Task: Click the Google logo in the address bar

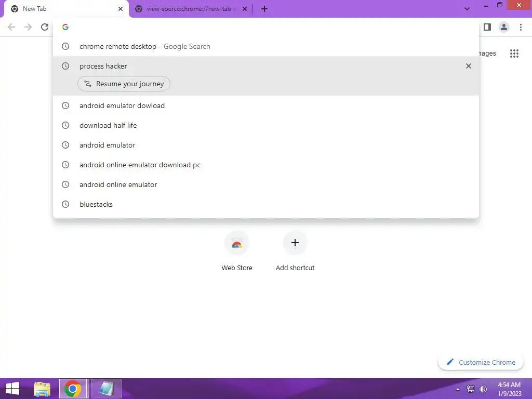Action: 65,27
